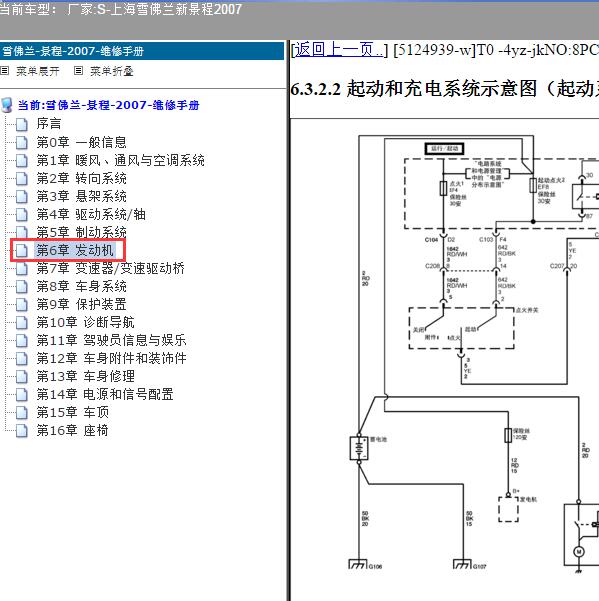Click the 发电机 component in the diagram

[508, 509]
